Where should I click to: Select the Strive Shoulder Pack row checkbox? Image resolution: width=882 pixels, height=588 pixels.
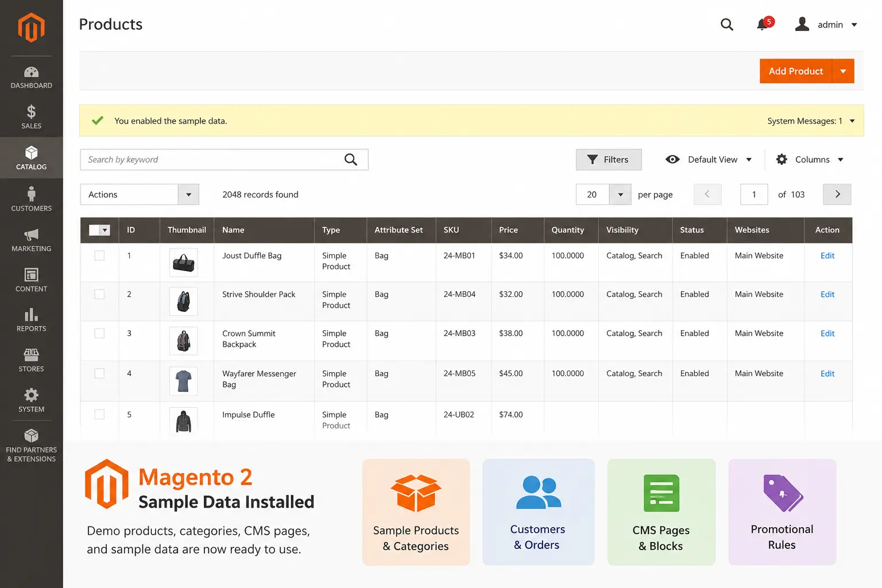(x=99, y=294)
